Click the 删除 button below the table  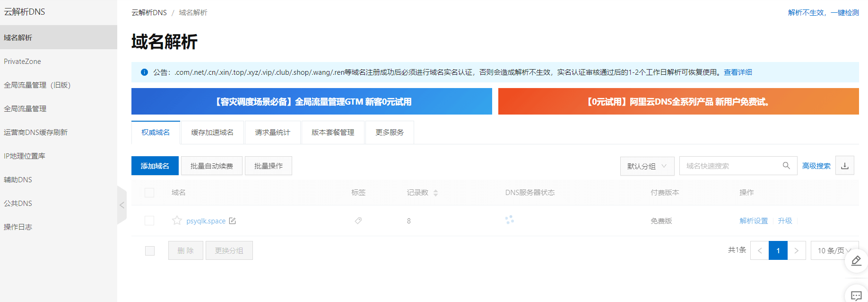pyautogui.click(x=186, y=250)
